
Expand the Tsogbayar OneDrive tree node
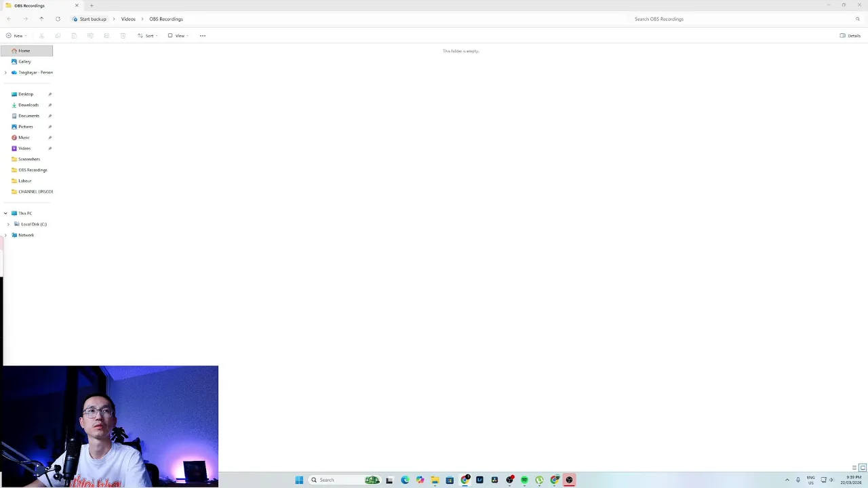coord(5,73)
